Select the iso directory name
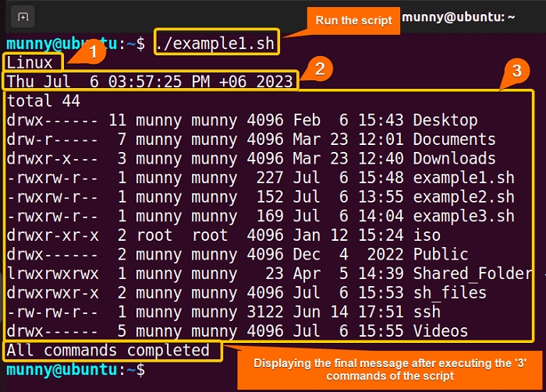Viewport: 546px width, 392px height. (x=427, y=235)
